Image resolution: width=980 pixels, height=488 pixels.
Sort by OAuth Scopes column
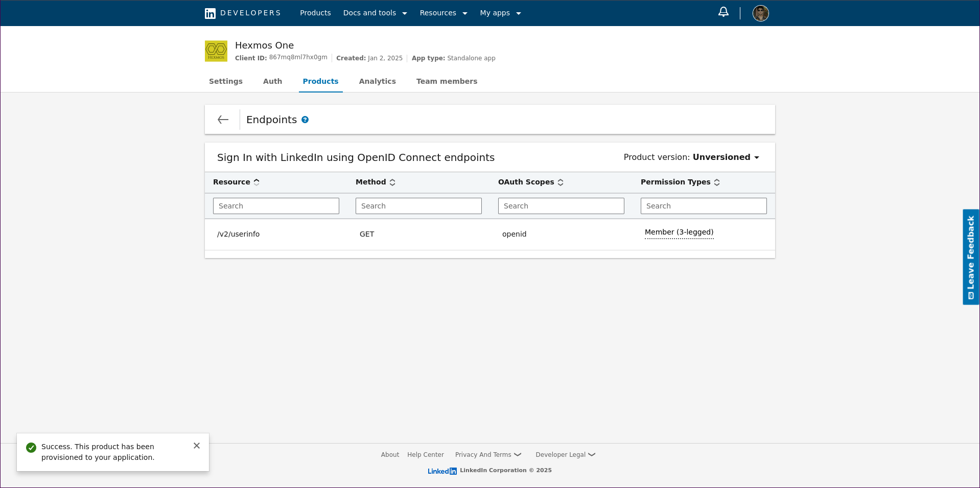pyautogui.click(x=561, y=182)
